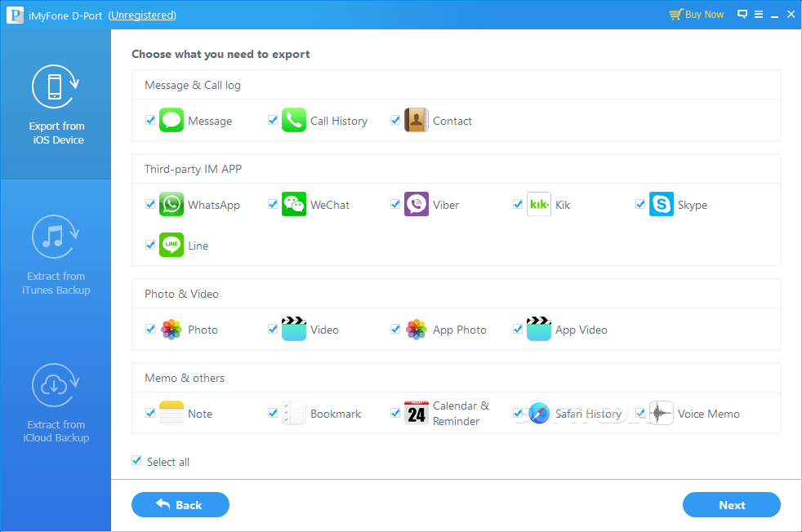Click the Call History label text

coord(339,121)
